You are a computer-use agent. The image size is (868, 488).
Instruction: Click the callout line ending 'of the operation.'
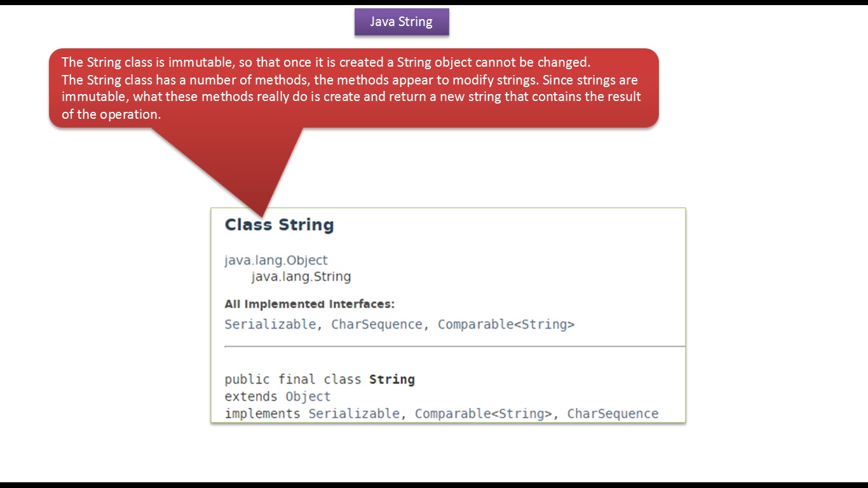(x=111, y=114)
